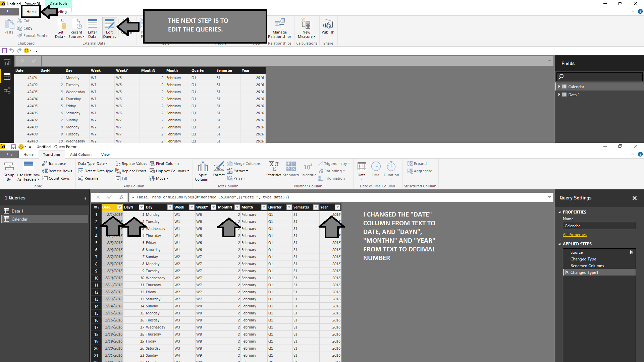Switch to the Add Column tab
The image size is (644, 362).
(80, 155)
